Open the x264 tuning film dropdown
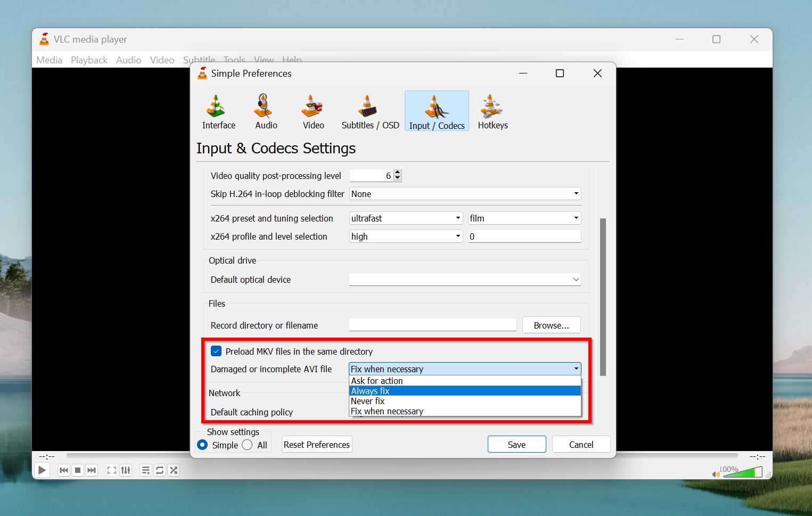The image size is (812, 516). pyautogui.click(x=524, y=218)
